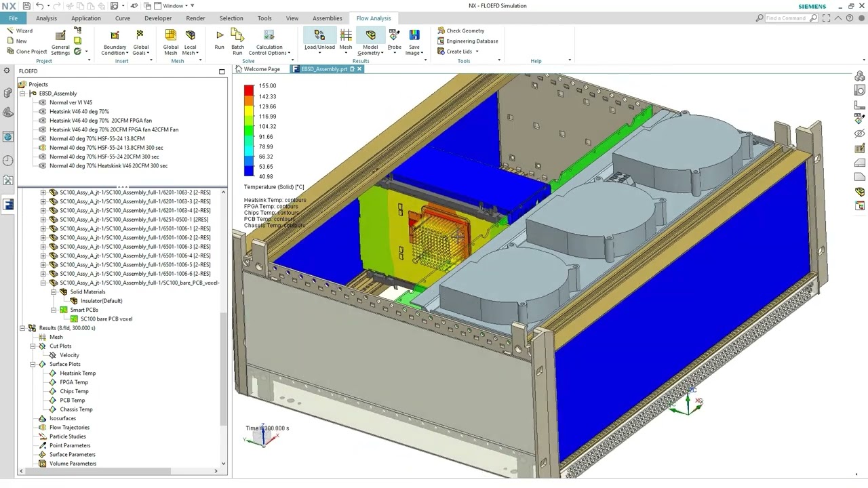Select the PCB Temp surface plot
The width and height of the screenshot is (868, 488).
point(72,400)
